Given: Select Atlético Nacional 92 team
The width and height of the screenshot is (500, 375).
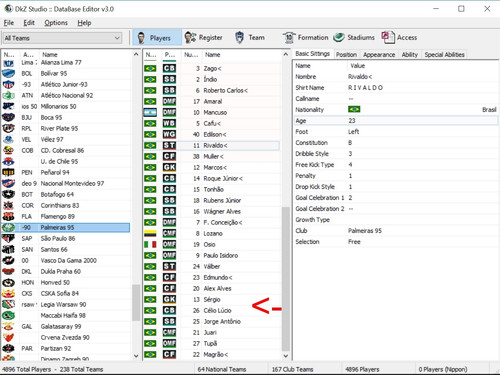Looking at the screenshot, I should 67,95.
